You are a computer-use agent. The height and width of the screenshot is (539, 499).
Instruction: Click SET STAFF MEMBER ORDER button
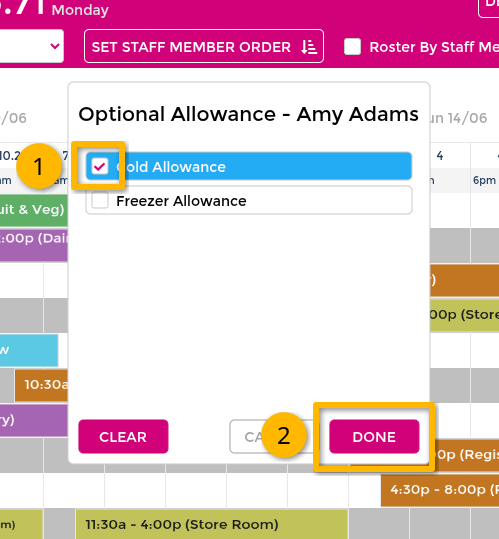[x=204, y=46]
